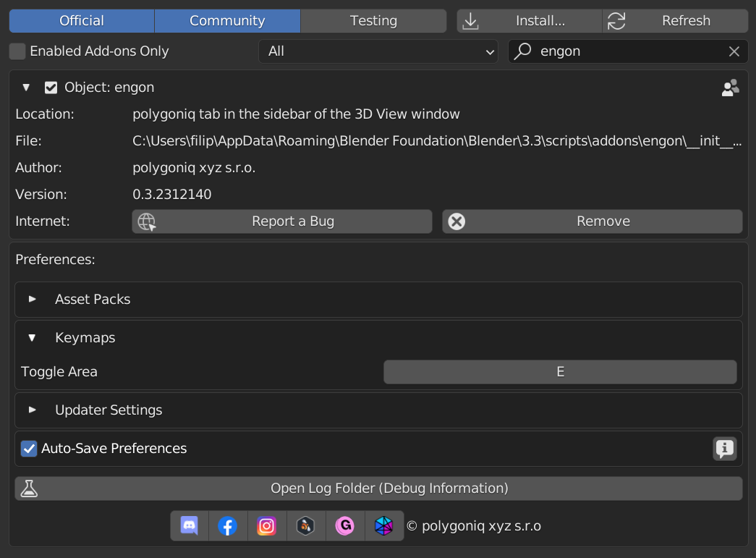Switch to the Official add-ons tab
756x558 pixels.
point(81,20)
